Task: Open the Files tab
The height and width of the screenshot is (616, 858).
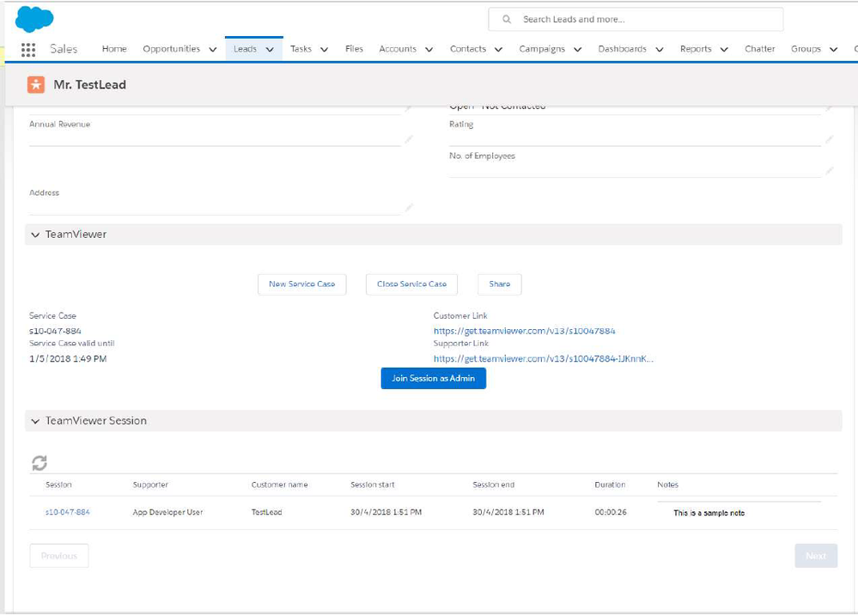Action: 354,49
